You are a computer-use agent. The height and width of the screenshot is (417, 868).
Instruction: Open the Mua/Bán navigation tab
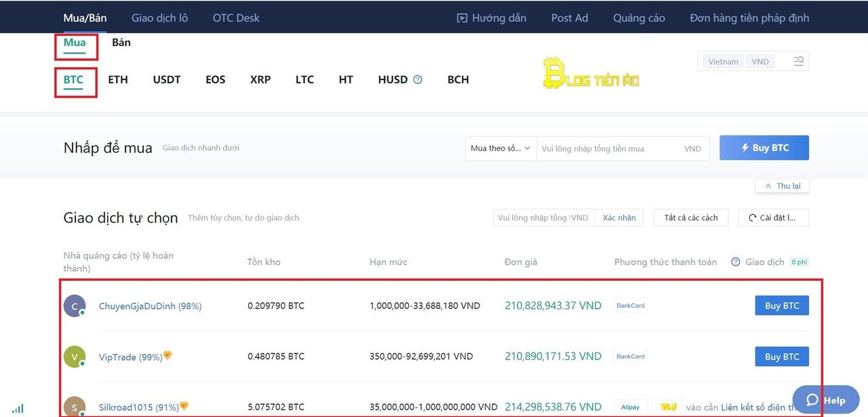coord(85,18)
